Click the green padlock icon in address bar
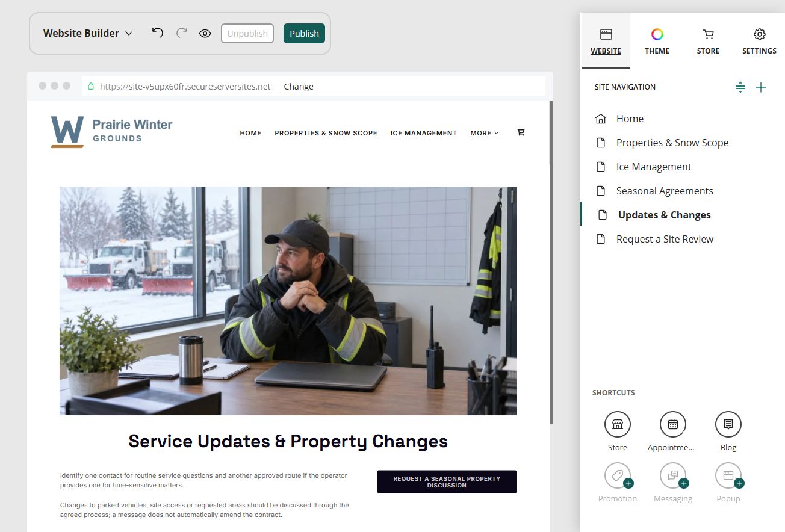 click(x=91, y=87)
